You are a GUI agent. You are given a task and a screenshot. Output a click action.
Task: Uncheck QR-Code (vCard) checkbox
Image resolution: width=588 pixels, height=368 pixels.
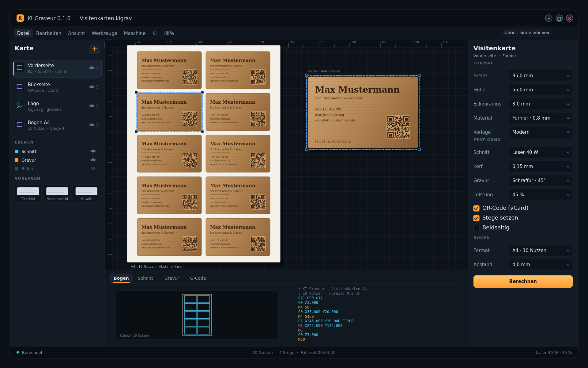click(x=476, y=208)
